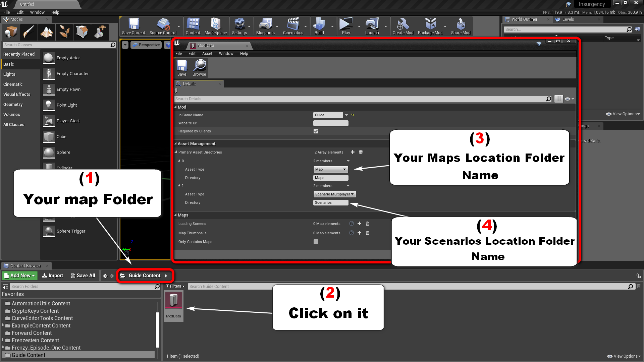Click the In Game Name field
Viewport: 644px width, 362px height.
coord(328,115)
